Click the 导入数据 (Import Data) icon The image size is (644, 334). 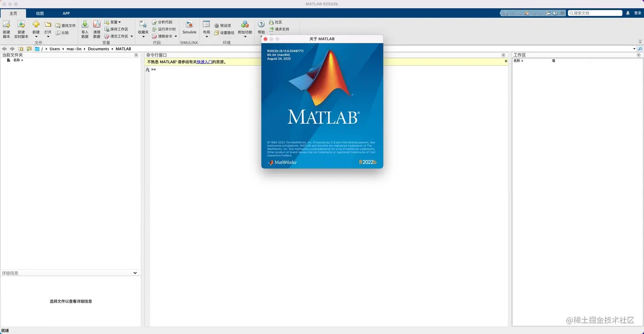point(85,25)
